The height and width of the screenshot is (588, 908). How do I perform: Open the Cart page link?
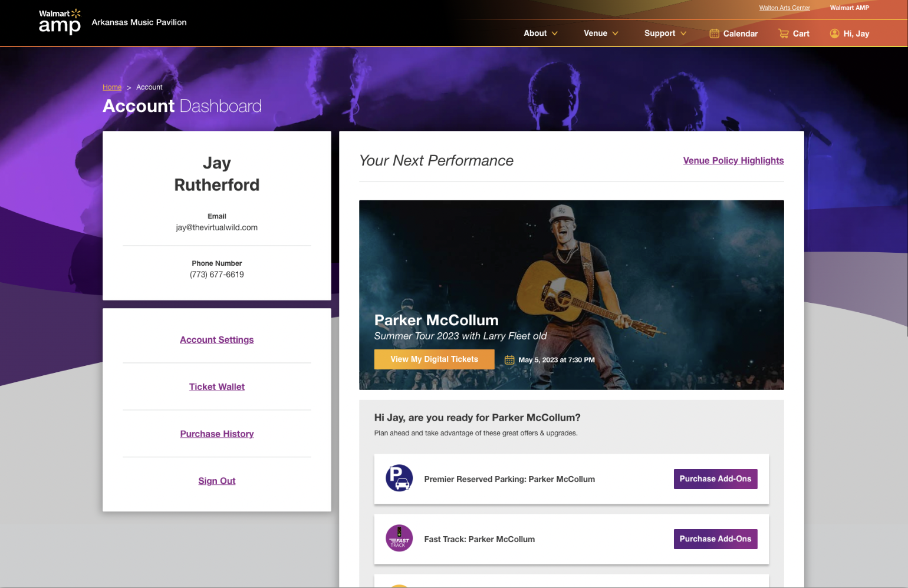click(x=801, y=34)
